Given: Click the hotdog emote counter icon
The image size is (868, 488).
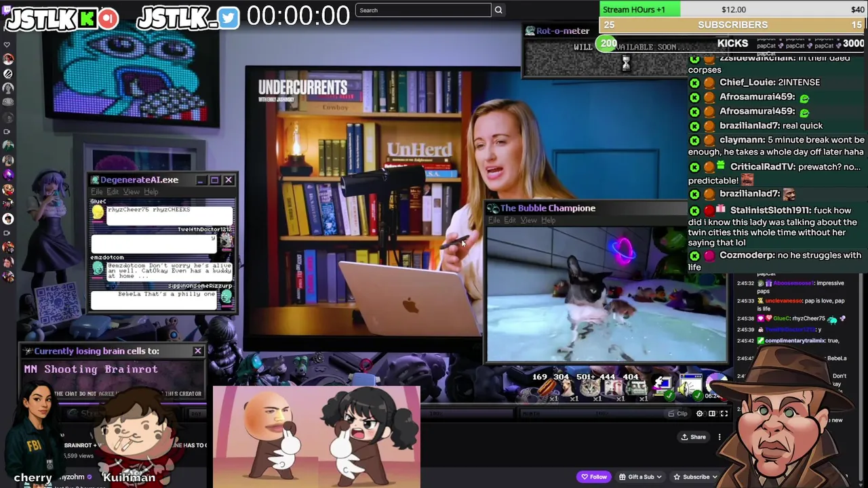Looking at the screenshot, I should tap(546, 388).
